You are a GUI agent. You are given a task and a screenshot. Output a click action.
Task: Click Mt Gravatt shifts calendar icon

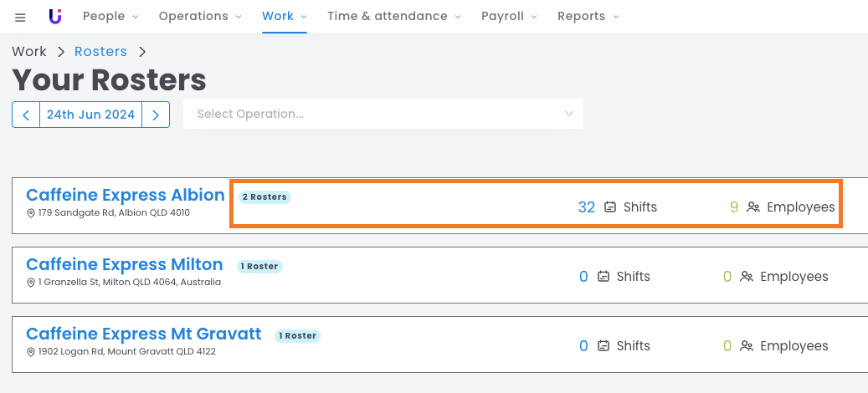click(603, 346)
